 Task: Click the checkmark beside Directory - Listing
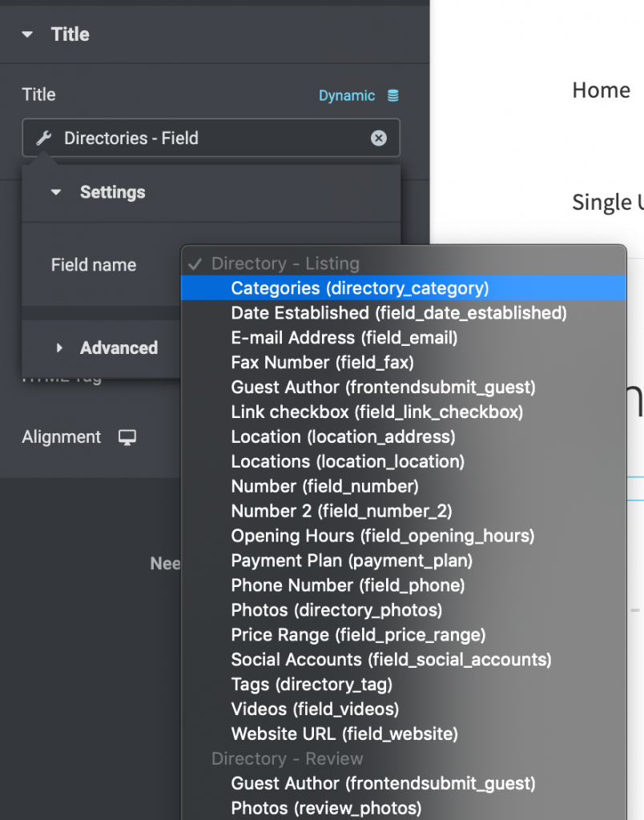[x=195, y=263]
